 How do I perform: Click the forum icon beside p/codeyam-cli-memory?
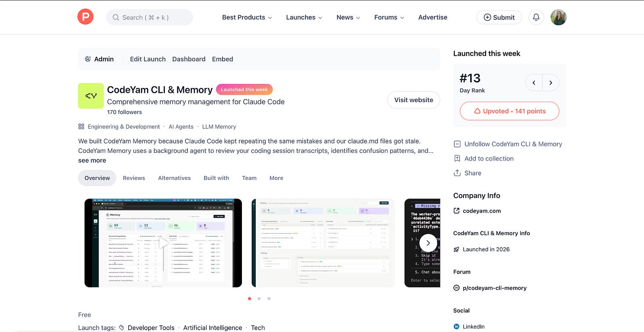click(456, 288)
